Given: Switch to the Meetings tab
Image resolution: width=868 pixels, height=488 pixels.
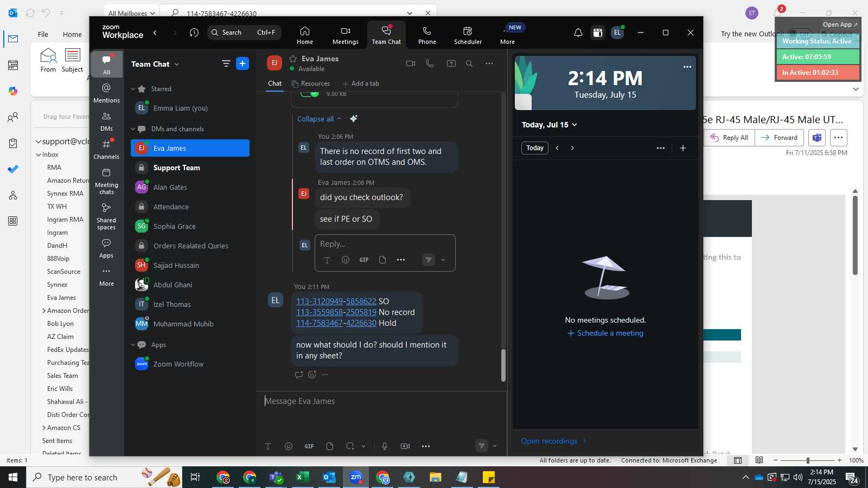Looking at the screenshot, I should point(346,35).
